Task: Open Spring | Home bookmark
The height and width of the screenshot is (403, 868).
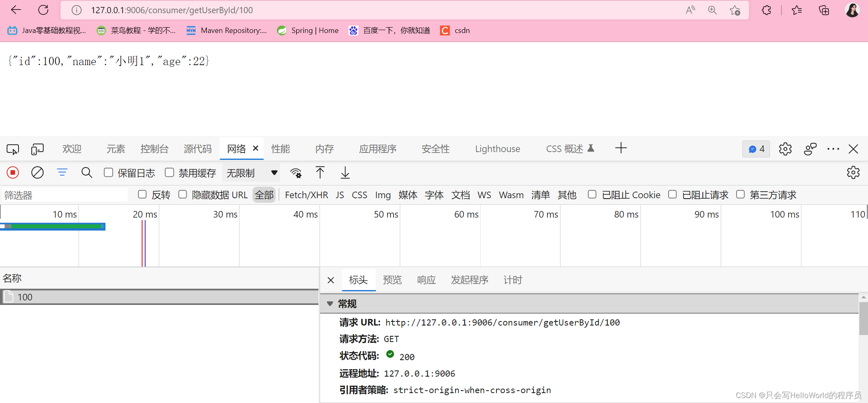Action: (308, 30)
